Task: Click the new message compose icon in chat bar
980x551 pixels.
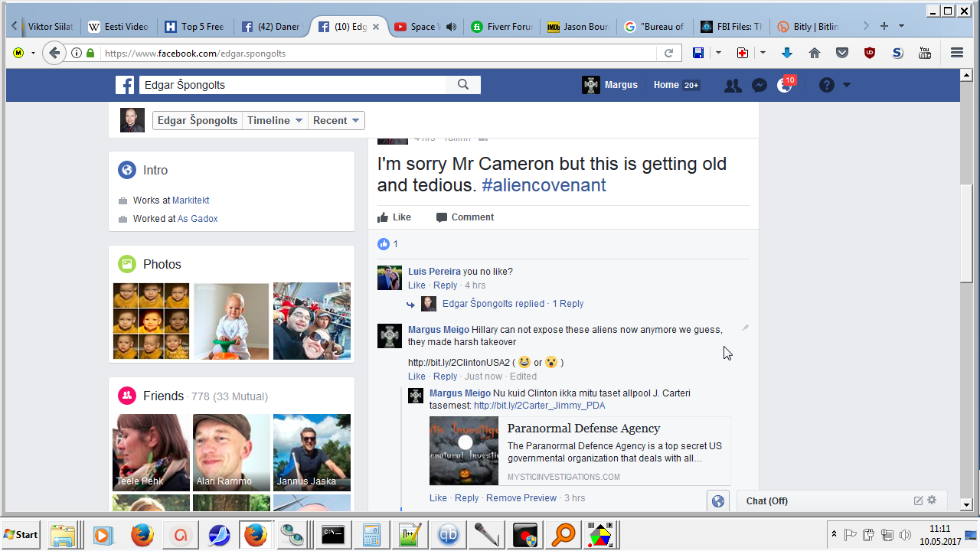Action: [919, 500]
